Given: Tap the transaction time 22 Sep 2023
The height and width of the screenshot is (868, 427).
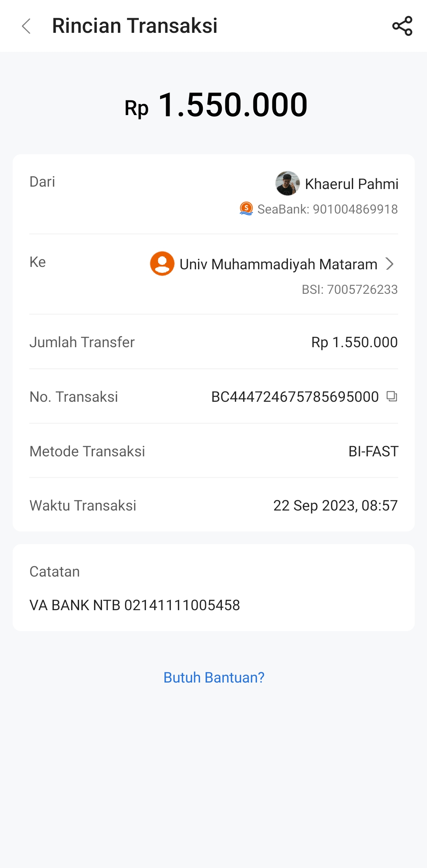Looking at the screenshot, I should coord(335,505).
